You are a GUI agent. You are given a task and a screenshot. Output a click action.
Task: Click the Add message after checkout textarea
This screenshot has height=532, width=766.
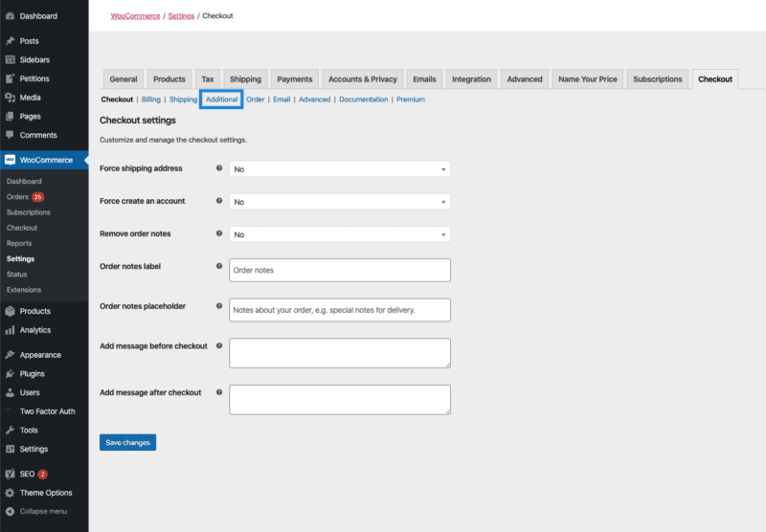coord(340,400)
